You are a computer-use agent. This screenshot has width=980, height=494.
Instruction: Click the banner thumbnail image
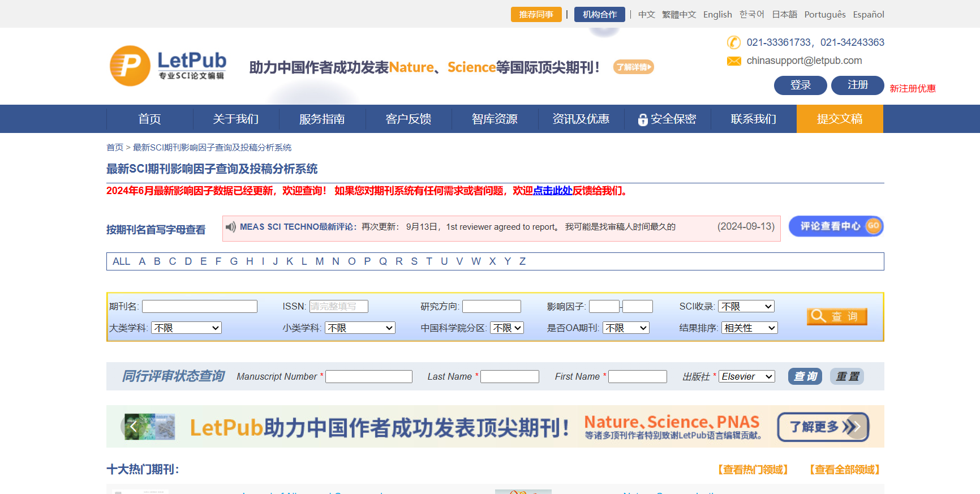150,427
